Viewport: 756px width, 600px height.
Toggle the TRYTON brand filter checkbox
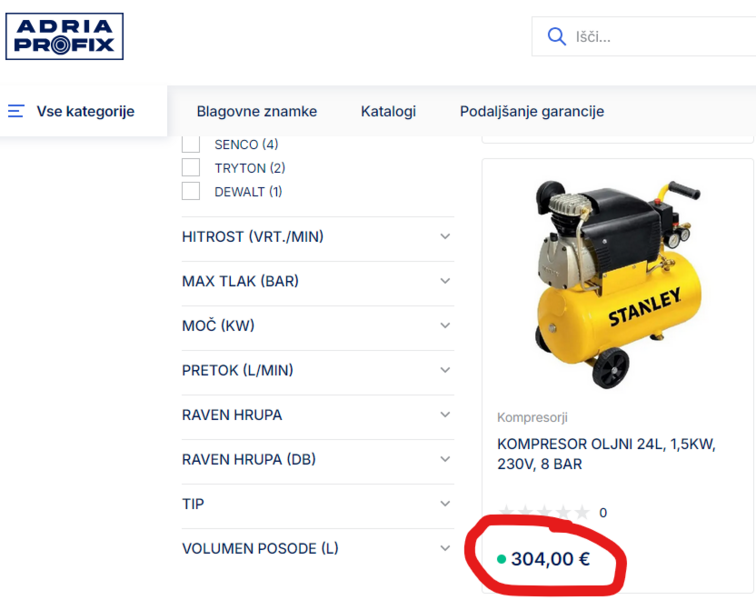[191, 168]
